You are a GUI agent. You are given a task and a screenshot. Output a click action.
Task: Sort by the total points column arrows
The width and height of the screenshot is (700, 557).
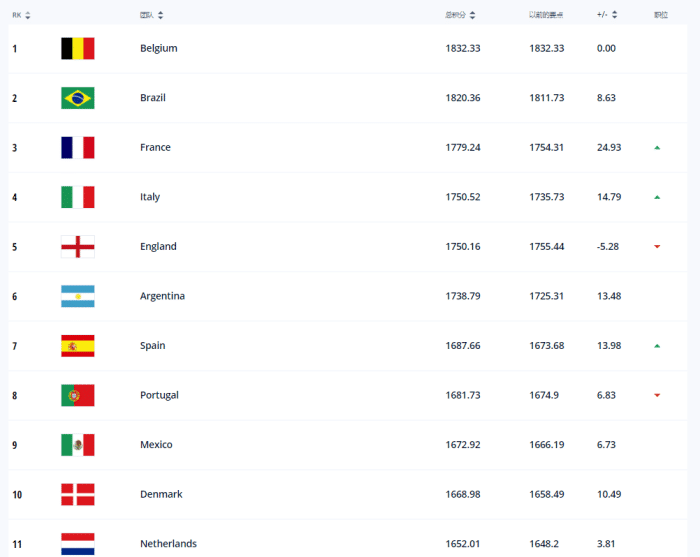point(473,15)
